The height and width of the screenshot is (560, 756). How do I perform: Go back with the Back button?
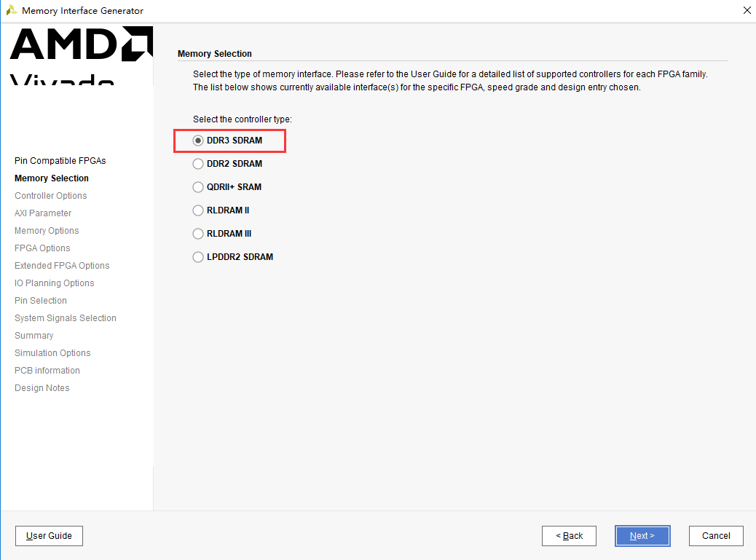[569, 536]
